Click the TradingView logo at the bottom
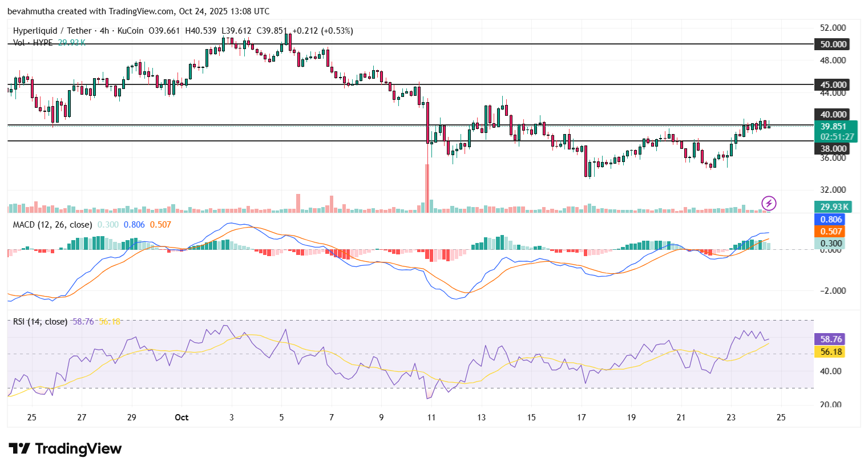868x470 pixels. pos(65,449)
